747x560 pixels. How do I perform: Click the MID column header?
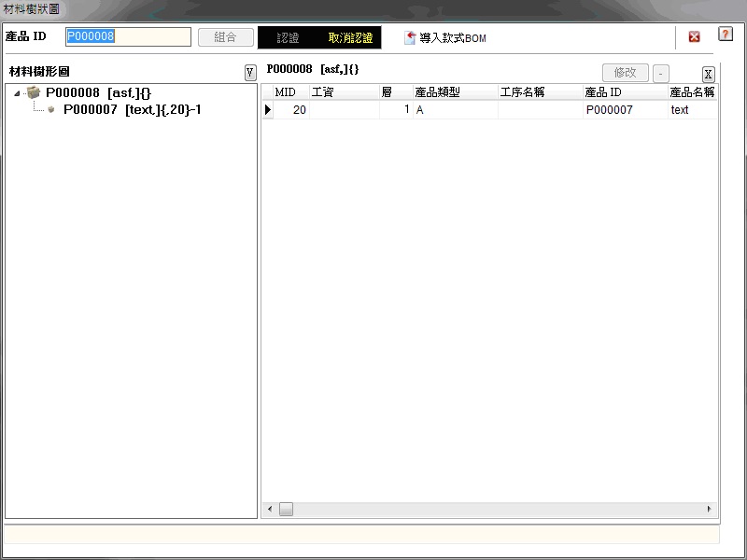point(291,91)
